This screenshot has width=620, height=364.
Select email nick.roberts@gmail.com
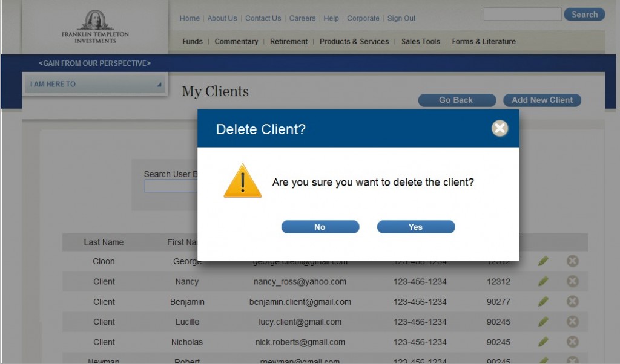[x=300, y=342]
